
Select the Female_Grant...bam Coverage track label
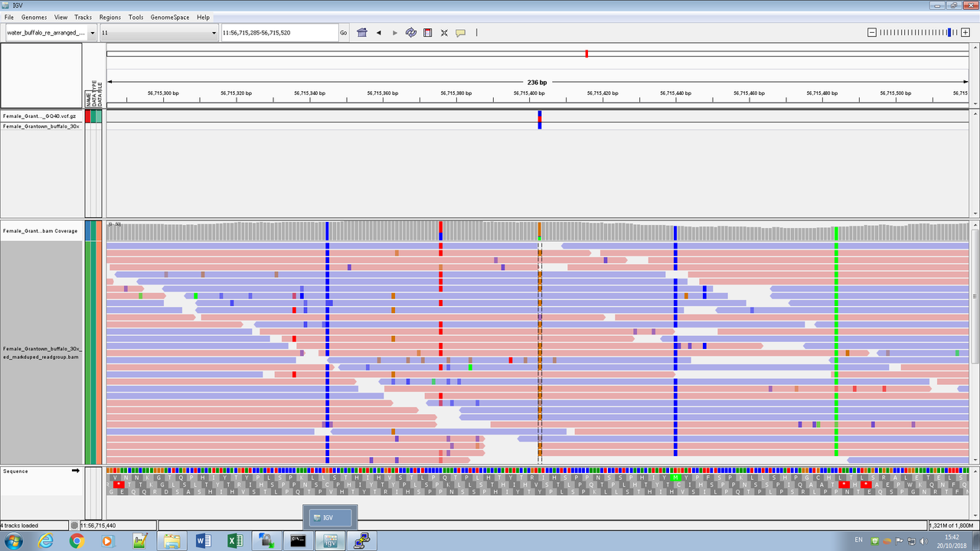41,230
